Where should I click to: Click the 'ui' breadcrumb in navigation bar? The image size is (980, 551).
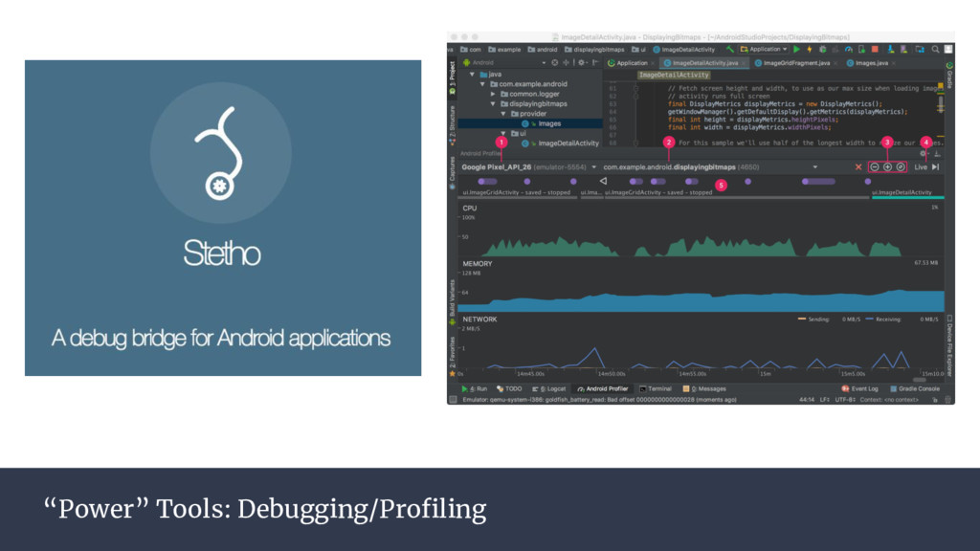639,50
